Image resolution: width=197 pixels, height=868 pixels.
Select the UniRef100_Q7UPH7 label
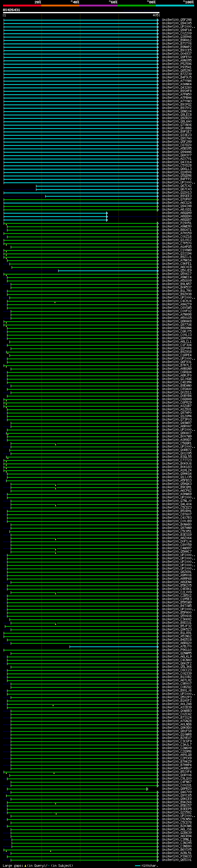coord(177,200)
